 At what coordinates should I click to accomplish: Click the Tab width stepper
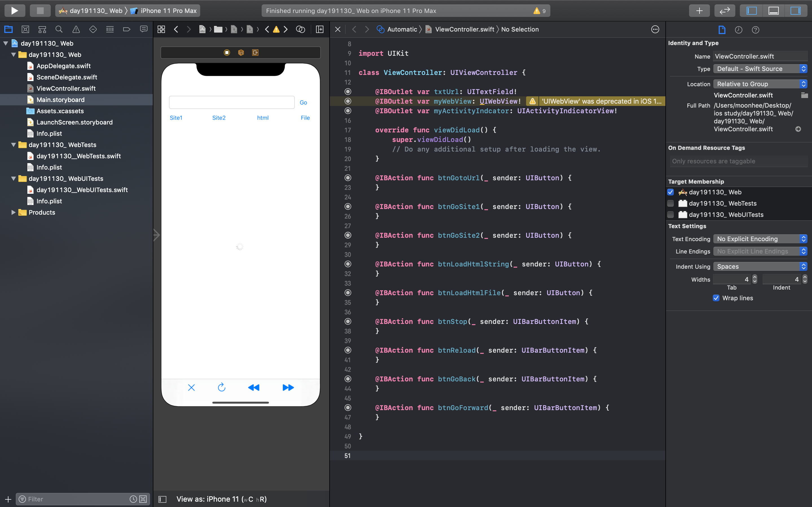click(754, 279)
